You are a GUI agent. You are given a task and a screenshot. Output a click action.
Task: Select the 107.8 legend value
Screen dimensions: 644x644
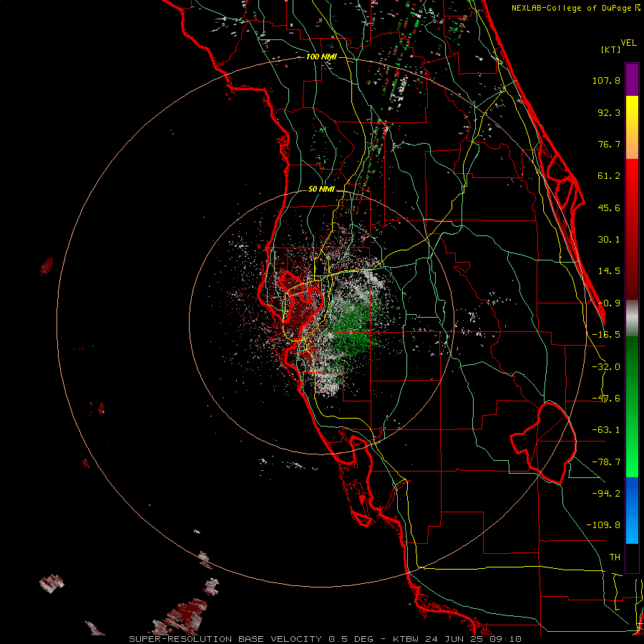coord(606,80)
